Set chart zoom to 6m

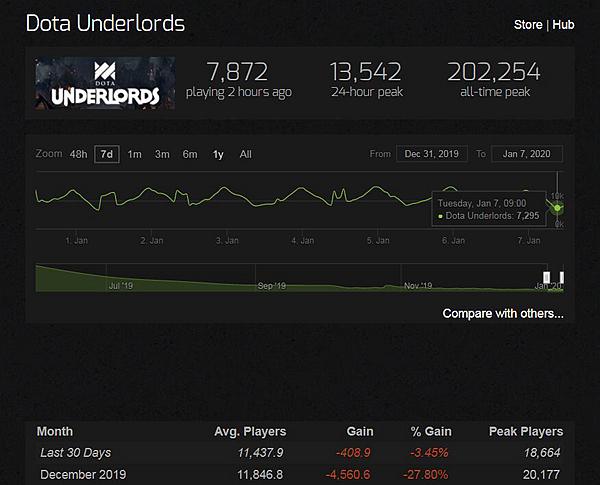point(190,154)
